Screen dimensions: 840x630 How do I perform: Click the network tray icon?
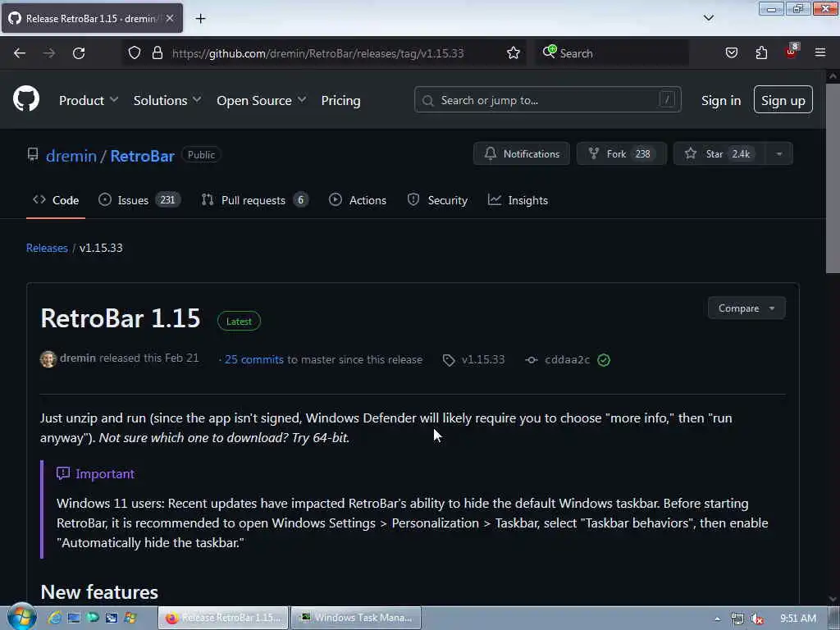(x=737, y=619)
